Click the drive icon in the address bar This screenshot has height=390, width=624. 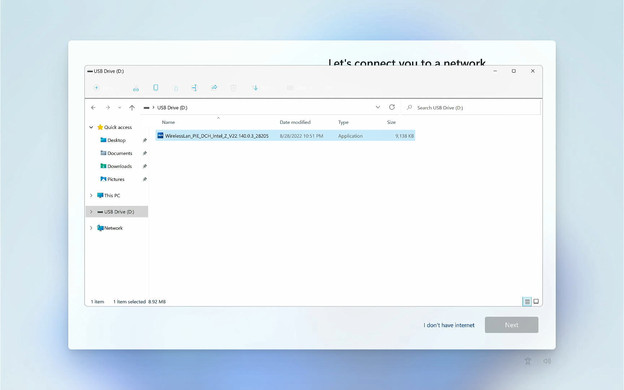[146, 107]
